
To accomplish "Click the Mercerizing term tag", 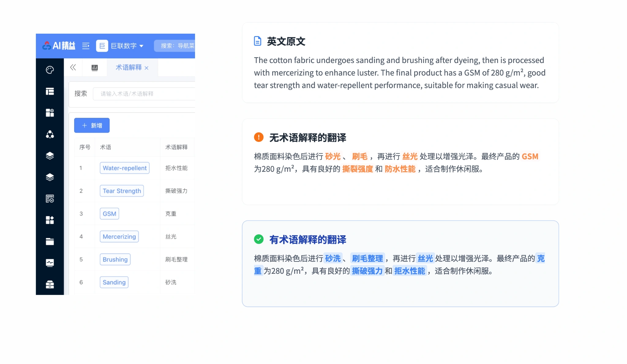I will pos(119,236).
